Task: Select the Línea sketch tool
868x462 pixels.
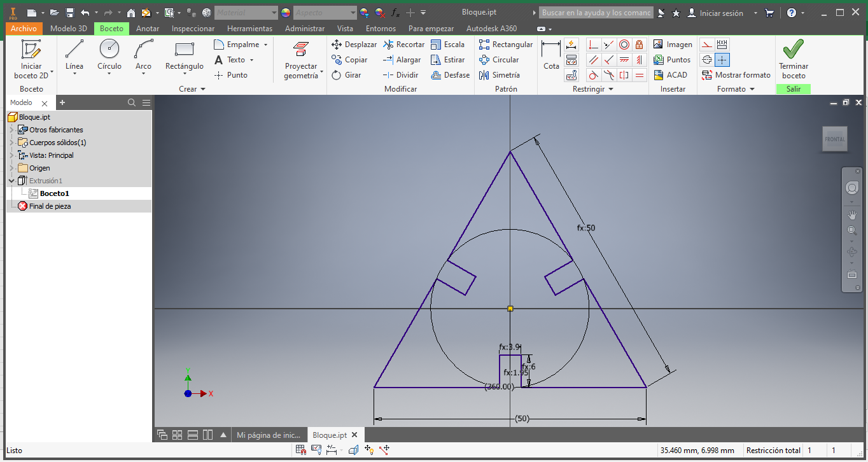Action: click(74, 56)
